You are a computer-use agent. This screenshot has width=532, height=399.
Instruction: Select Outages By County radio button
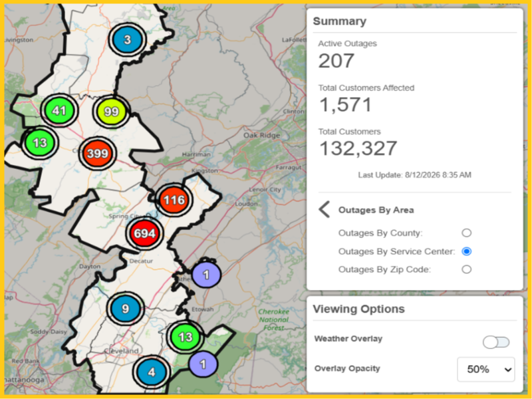(x=467, y=233)
